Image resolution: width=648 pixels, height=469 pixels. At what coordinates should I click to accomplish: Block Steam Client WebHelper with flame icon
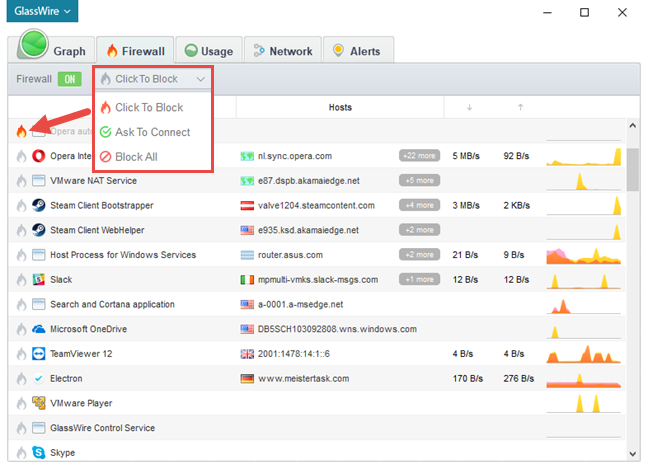click(x=21, y=230)
